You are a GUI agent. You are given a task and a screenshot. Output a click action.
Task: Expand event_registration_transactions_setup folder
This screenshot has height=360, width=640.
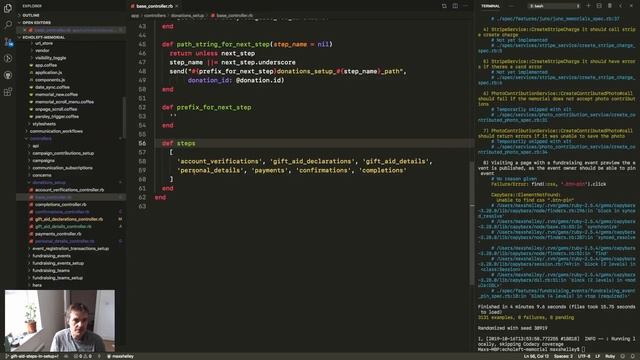[x=71, y=249]
